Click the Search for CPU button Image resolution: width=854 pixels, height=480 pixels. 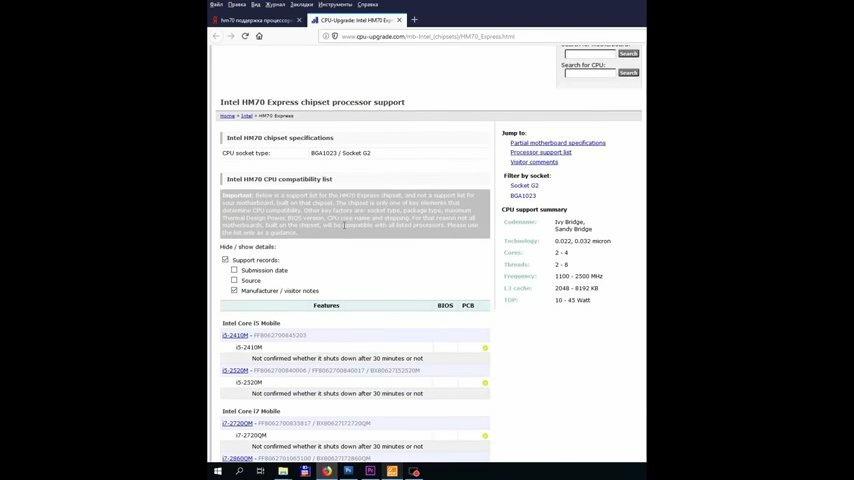pos(628,72)
